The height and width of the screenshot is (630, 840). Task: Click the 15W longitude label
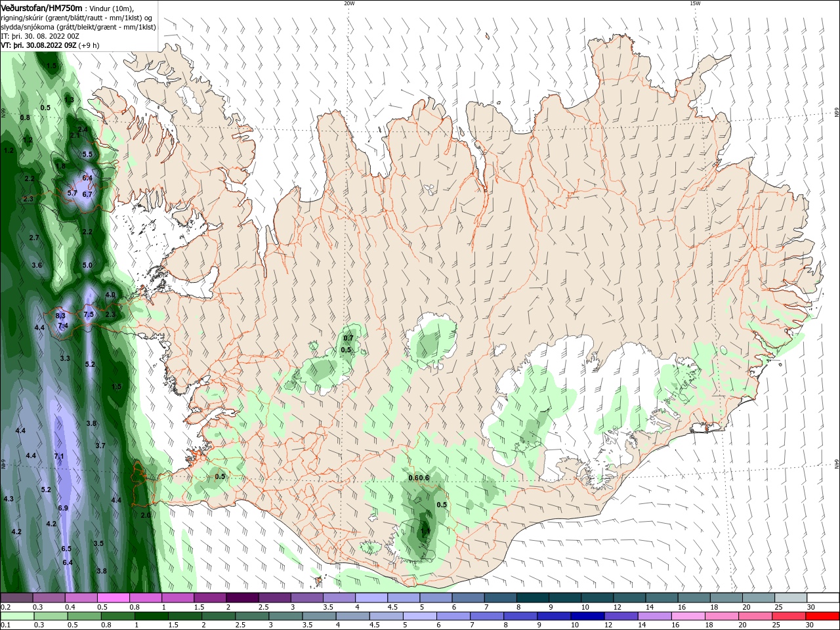695,3
